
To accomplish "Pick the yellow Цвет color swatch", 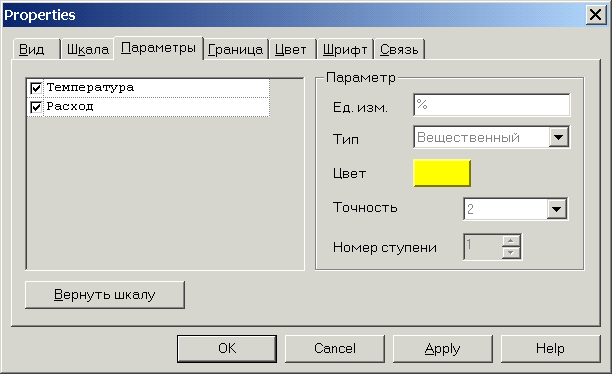I will [442, 173].
